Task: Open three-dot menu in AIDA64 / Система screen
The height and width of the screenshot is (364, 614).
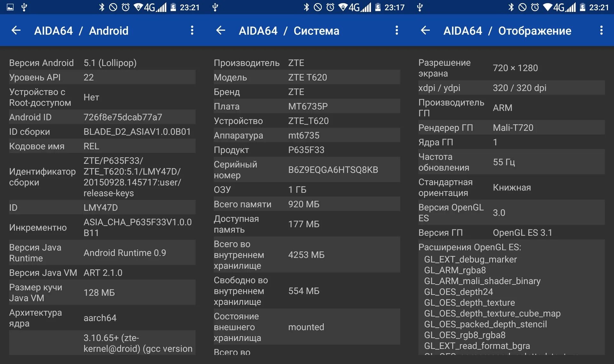Action: click(x=397, y=30)
